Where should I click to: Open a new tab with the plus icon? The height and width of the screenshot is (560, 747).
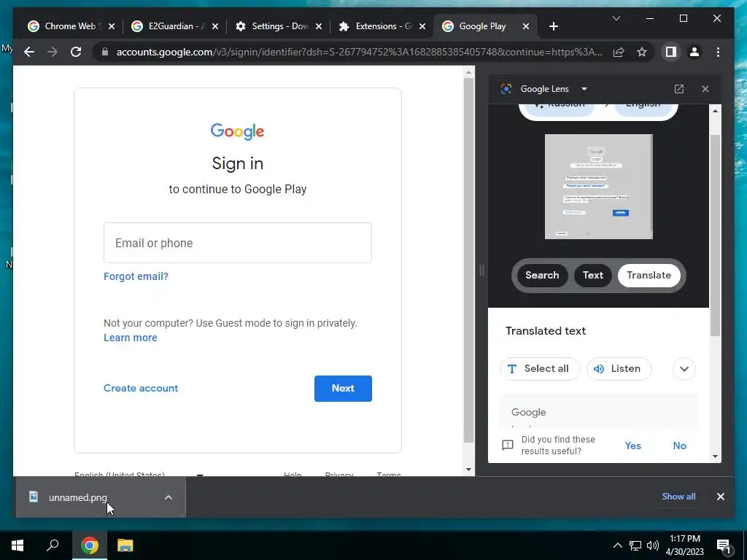[x=553, y=26]
